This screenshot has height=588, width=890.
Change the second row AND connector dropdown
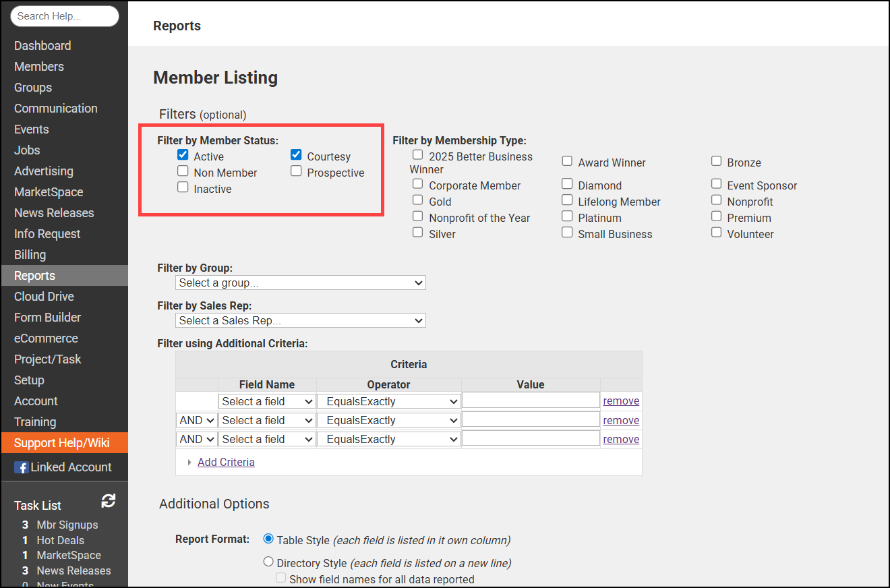[197, 420]
